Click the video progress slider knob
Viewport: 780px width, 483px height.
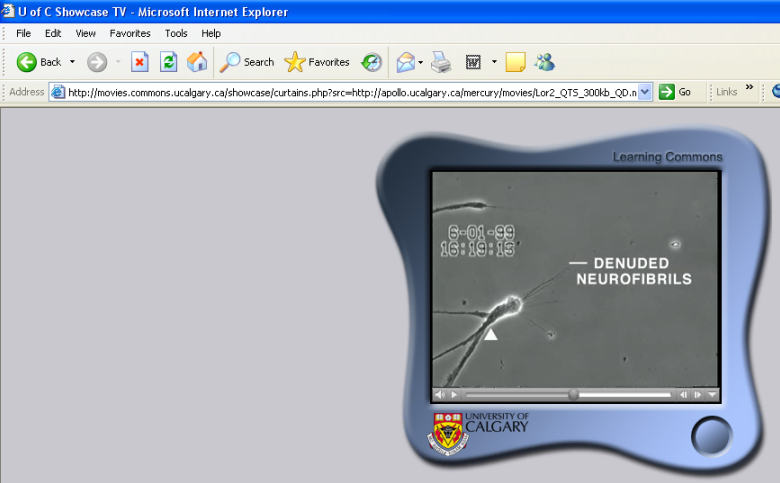[573, 395]
